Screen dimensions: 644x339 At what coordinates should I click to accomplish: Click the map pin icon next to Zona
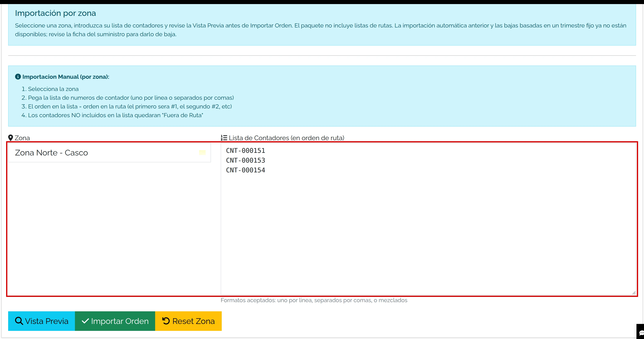[11, 138]
